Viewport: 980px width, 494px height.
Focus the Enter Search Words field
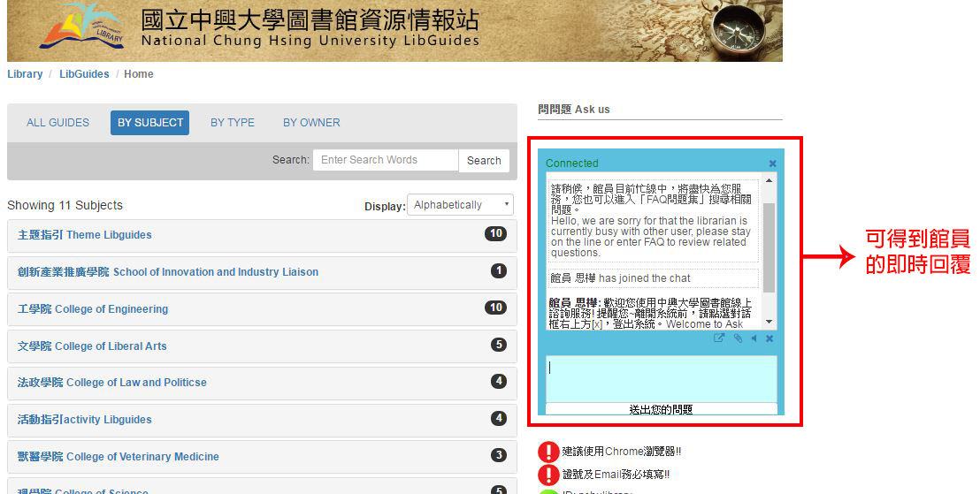tap(386, 160)
